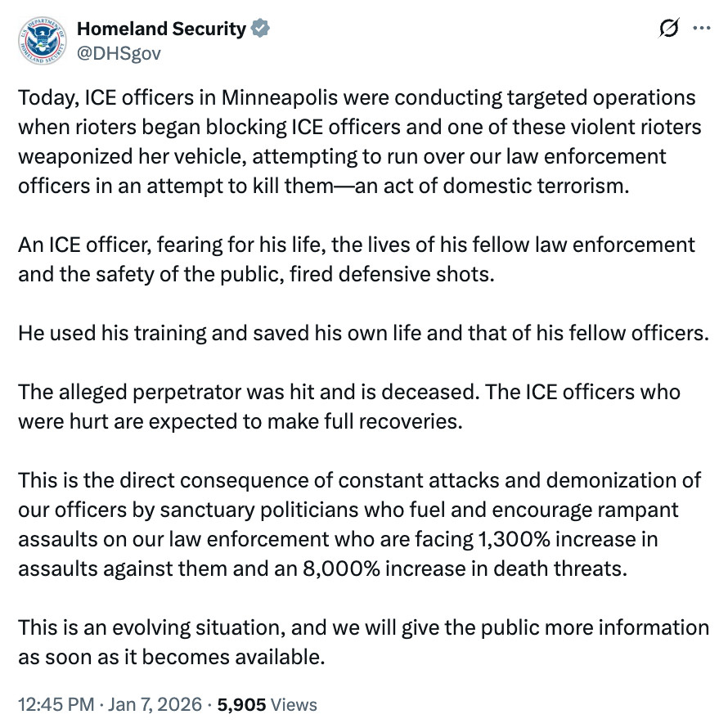Open the Homeland Security display name

click(161, 29)
